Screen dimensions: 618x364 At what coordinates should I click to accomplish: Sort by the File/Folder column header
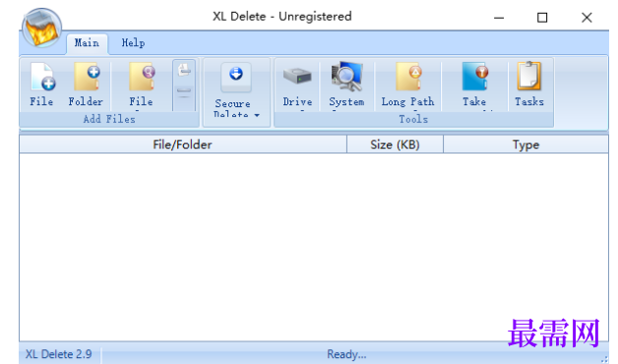click(182, 145)
